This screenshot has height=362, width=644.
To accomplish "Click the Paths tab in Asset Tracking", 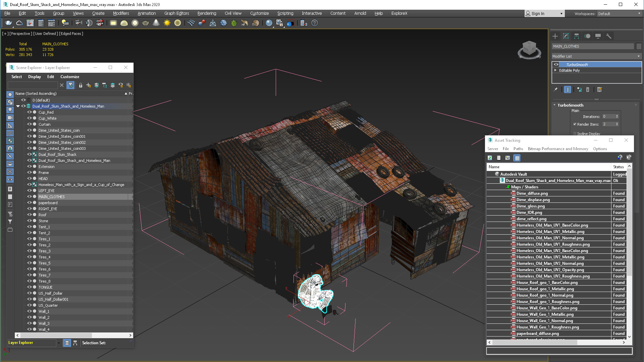I will 518,148.
